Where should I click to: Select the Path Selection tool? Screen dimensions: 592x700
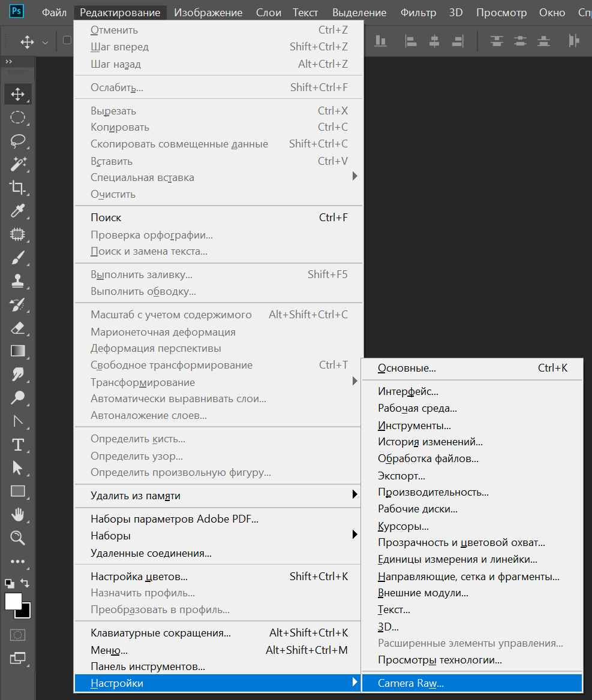click(18, 468)
